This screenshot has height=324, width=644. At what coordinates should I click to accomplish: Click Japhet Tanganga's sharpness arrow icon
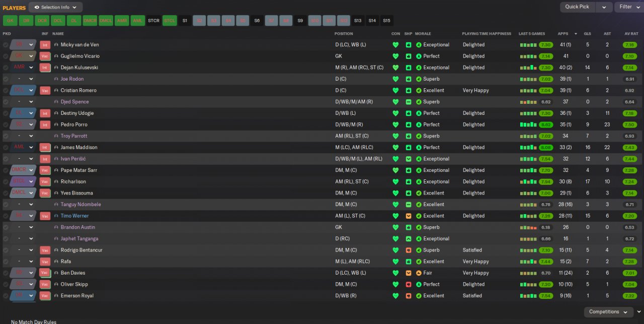pyautogui.click(x=409, y=239)
